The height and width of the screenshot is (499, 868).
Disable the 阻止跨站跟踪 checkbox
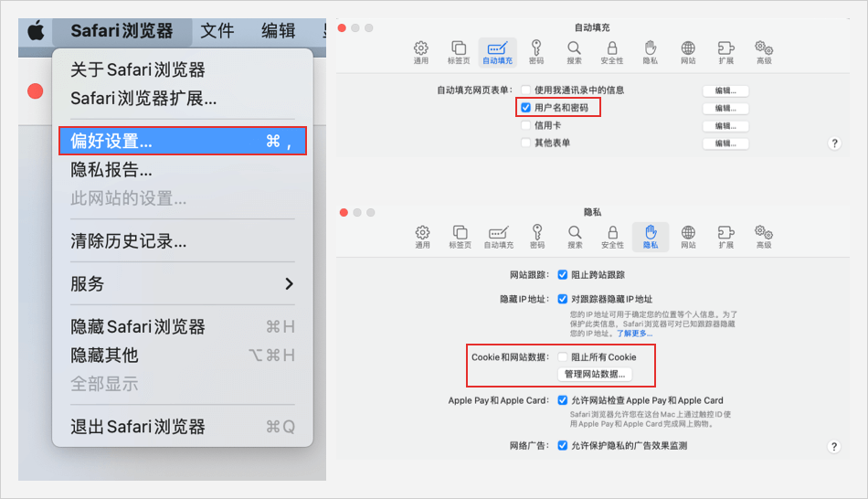(x=563, y=275)
